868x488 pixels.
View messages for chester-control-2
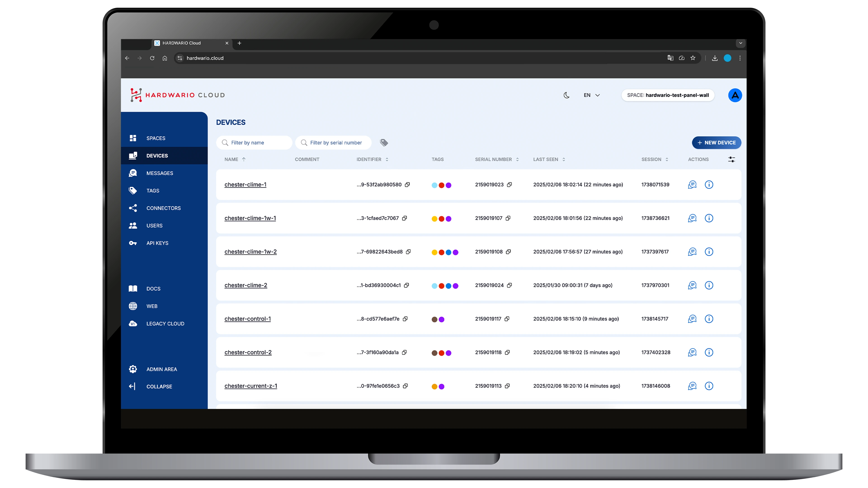click(x=692, y=352)
